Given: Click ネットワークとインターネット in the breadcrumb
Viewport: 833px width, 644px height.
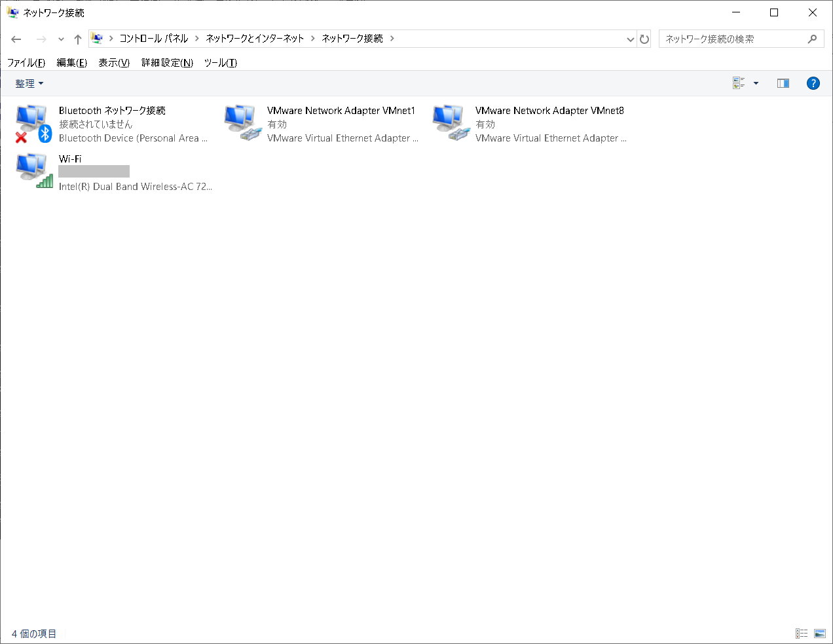Looking at the screenshot, I should click(255, 39).
